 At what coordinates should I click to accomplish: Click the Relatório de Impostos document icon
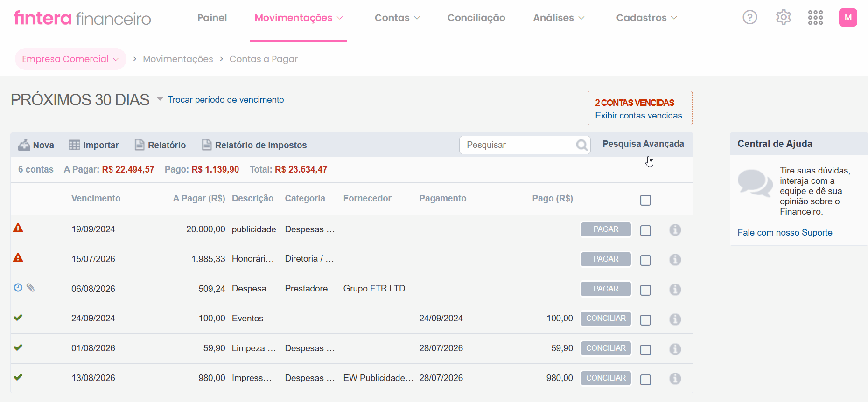[206, 145]
